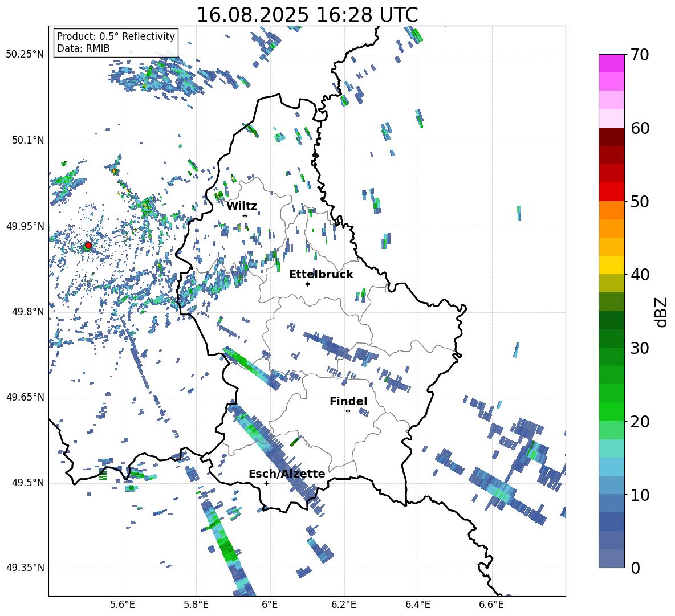
Task: Click the Esch/Alzette station cross marker
Action: coord(266,483)
